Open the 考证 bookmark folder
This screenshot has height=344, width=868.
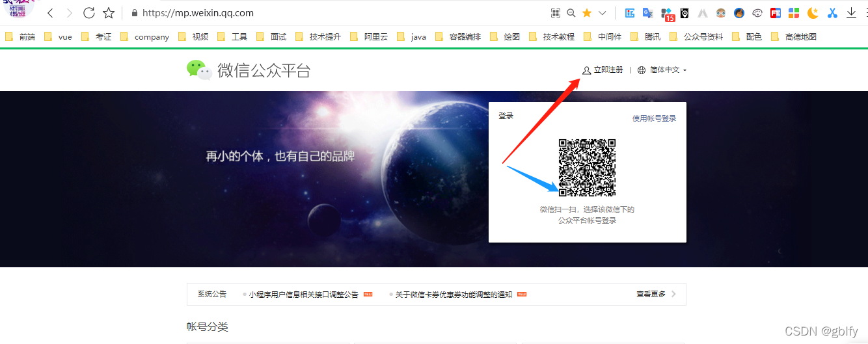click(x=96, y=37)
